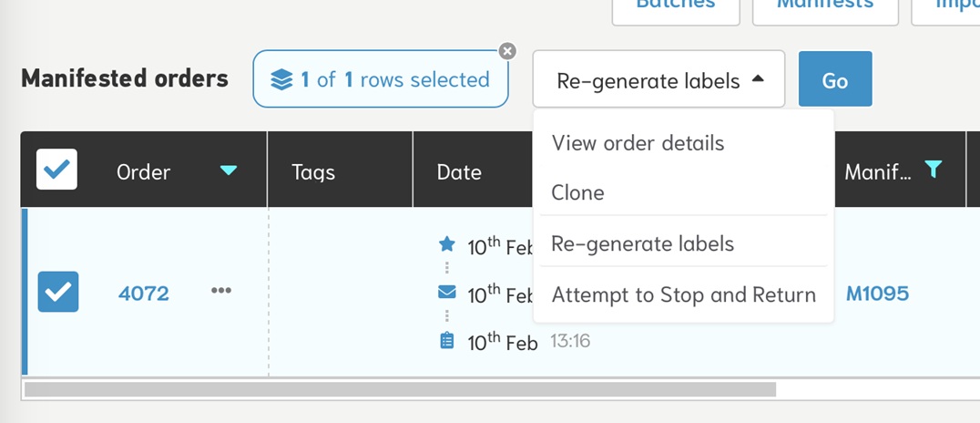Click the horizontal scrollbar under the table
This screenshot has width=980, height=423.
(x=401, y=389)
